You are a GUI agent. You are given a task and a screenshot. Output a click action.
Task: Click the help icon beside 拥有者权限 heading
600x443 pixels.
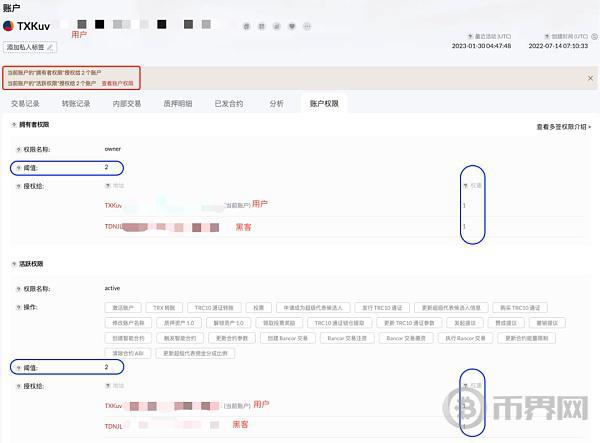[x=13, y=125]
